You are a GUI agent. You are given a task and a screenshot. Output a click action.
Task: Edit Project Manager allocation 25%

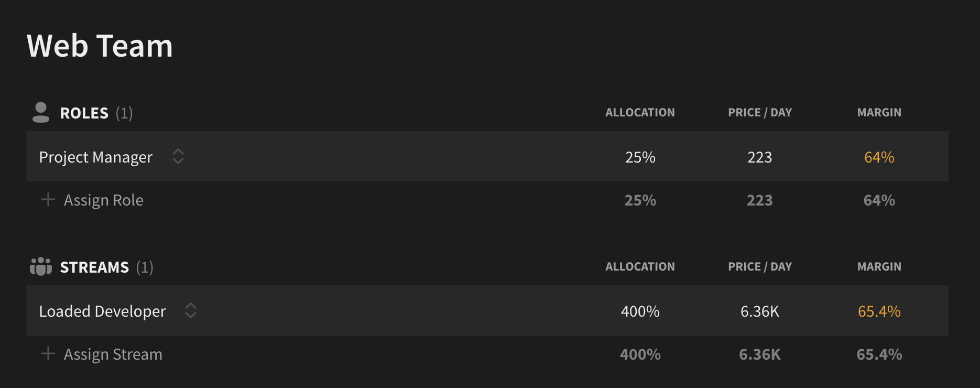tap(640, 157)
